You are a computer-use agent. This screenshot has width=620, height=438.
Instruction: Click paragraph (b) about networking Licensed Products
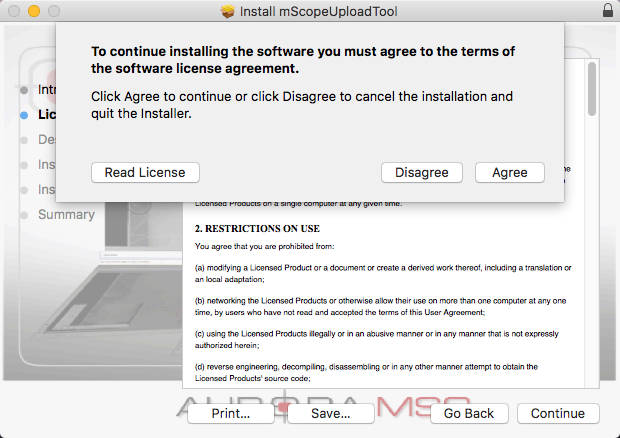coord(380,306)
